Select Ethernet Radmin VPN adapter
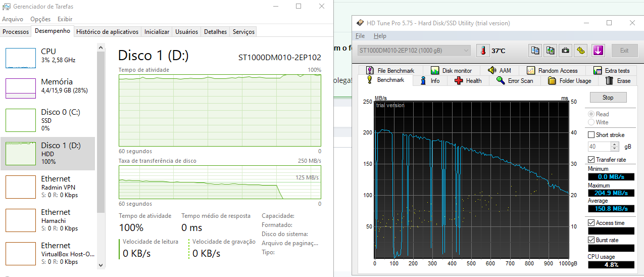644x277 pixels. [x=48, y=187]
